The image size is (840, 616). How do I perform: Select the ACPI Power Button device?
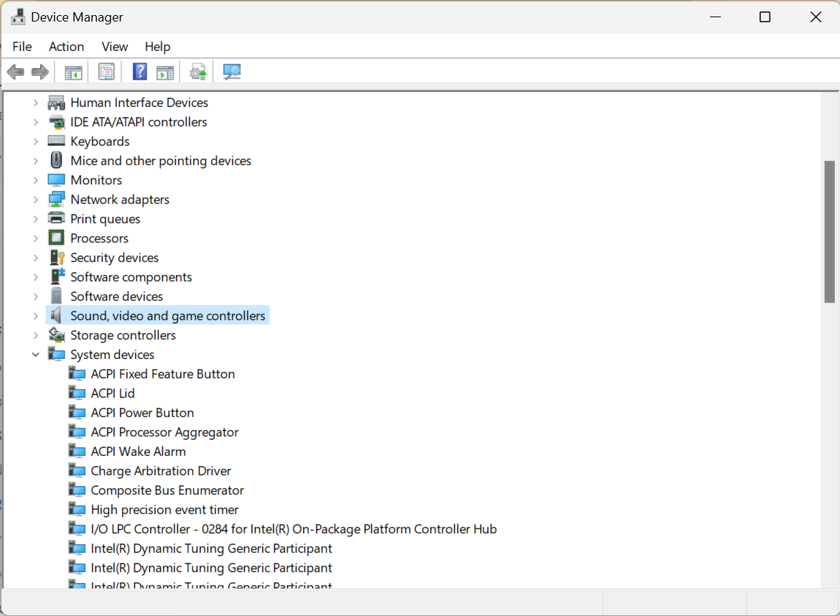click(x=143, y=412)
